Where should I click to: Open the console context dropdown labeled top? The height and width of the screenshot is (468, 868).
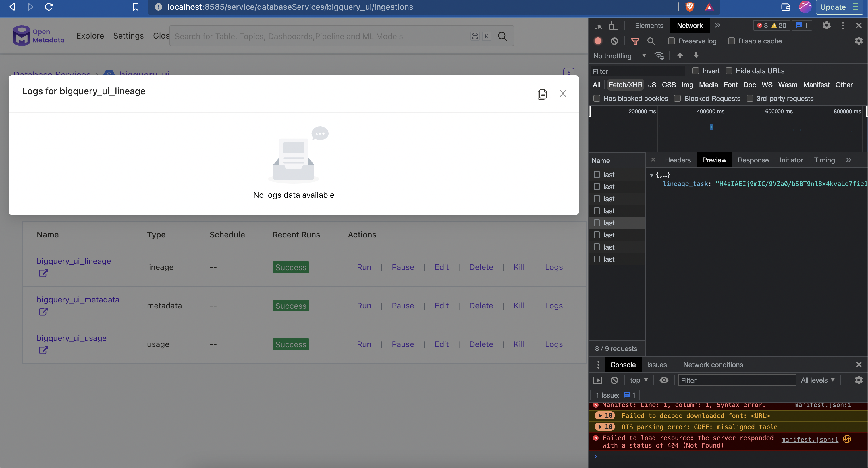pyautogui.click(x=638, y=380)
